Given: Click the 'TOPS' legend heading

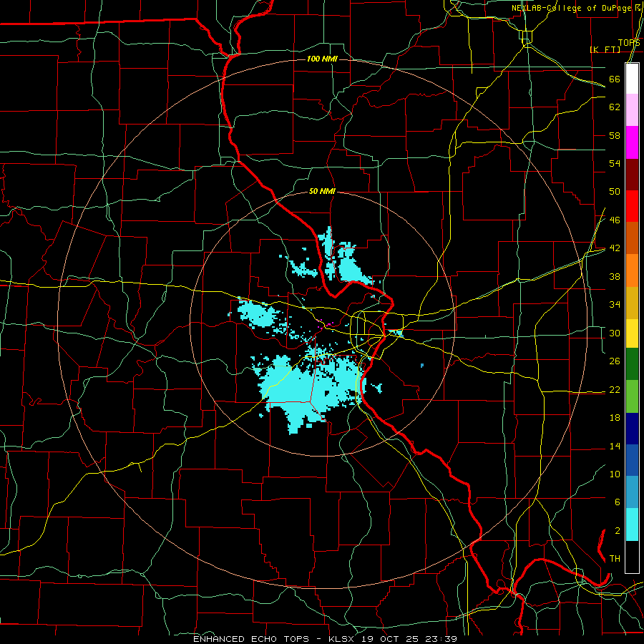Looking at the screenshot, I should click(629, 43).
